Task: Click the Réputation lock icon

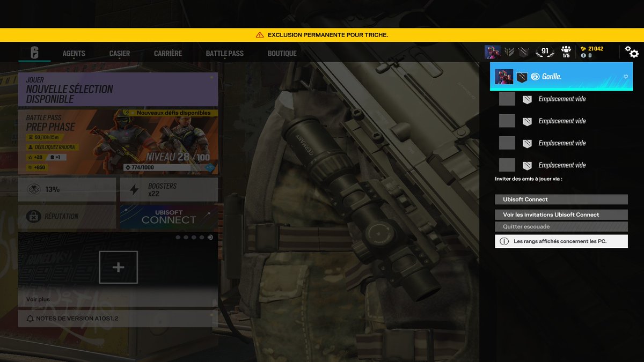Action: 33,217
